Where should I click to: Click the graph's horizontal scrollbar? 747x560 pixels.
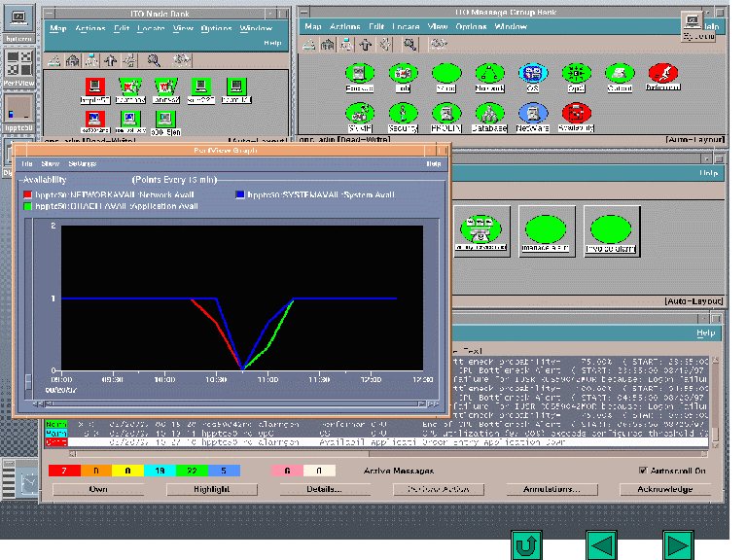tap(231, 403)
